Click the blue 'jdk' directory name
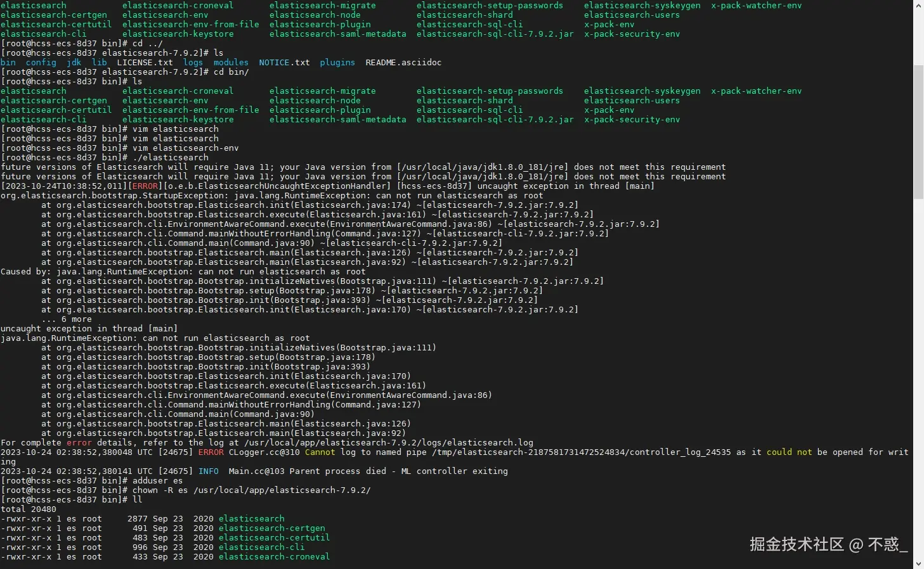 click(74, 63)
